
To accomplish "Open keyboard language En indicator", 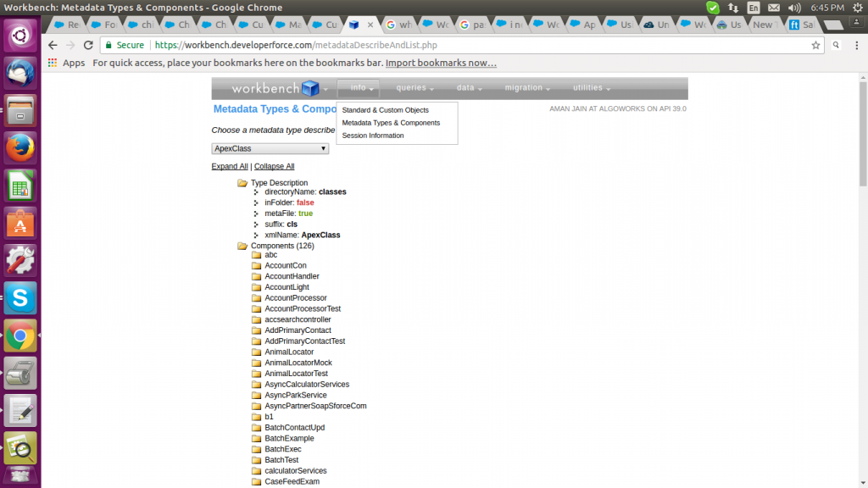I will (754, 8).
